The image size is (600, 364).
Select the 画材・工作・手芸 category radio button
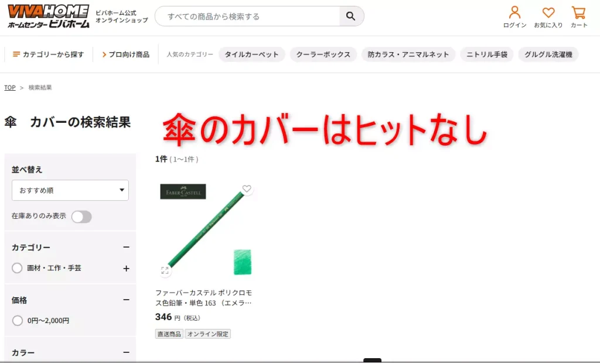point(17,269)
